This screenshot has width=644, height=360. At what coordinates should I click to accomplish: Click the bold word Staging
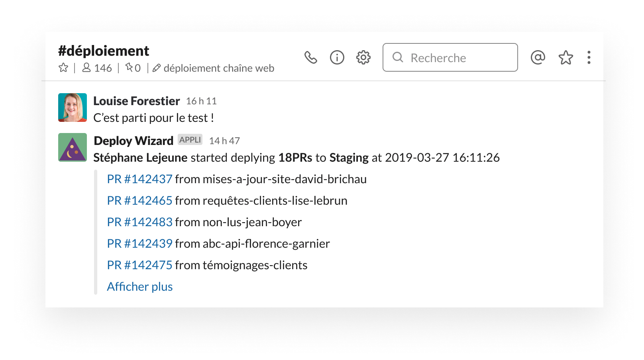[349, 158]
